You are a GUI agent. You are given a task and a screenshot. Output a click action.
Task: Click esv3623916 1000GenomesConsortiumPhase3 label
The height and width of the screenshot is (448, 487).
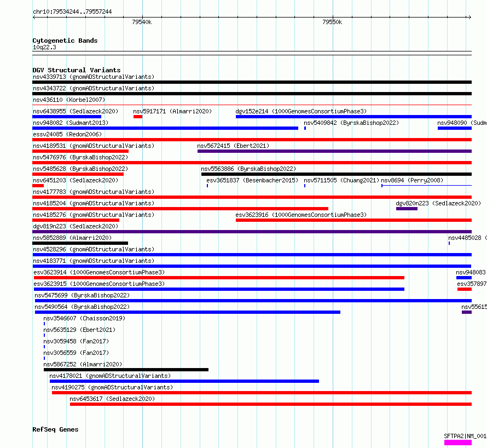click(301, 215)
